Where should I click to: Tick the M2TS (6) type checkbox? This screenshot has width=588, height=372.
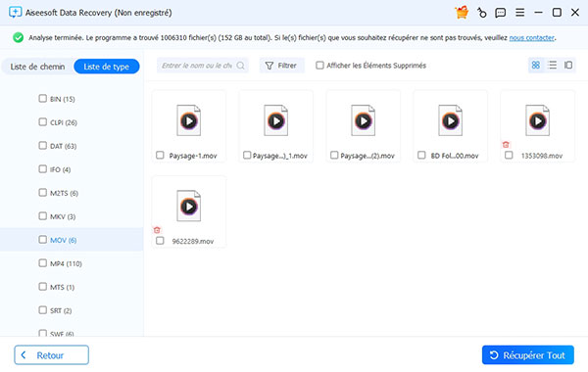[42, 193]
